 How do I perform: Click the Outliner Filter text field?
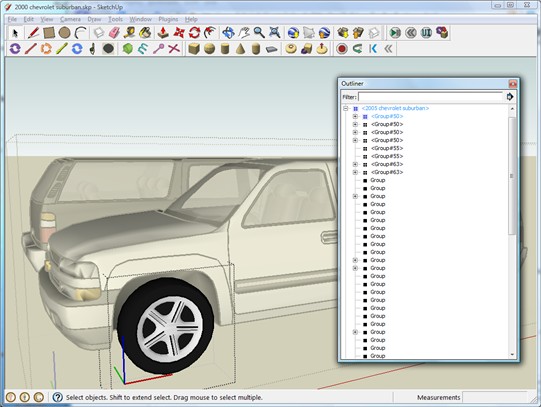[431, 97]
